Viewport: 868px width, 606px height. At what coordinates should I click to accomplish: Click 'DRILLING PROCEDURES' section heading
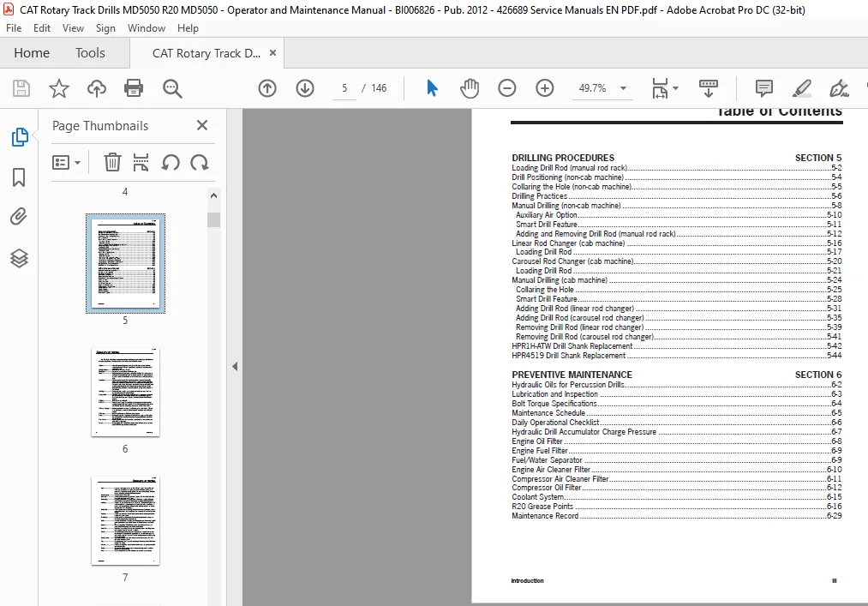coord(563,158)
